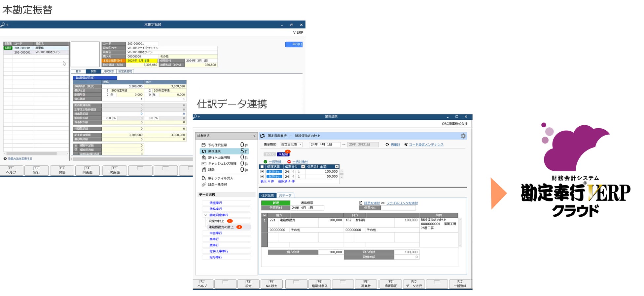Click the 本勘定振替日付 date field
644x296 pixels.
coord(142,61)
